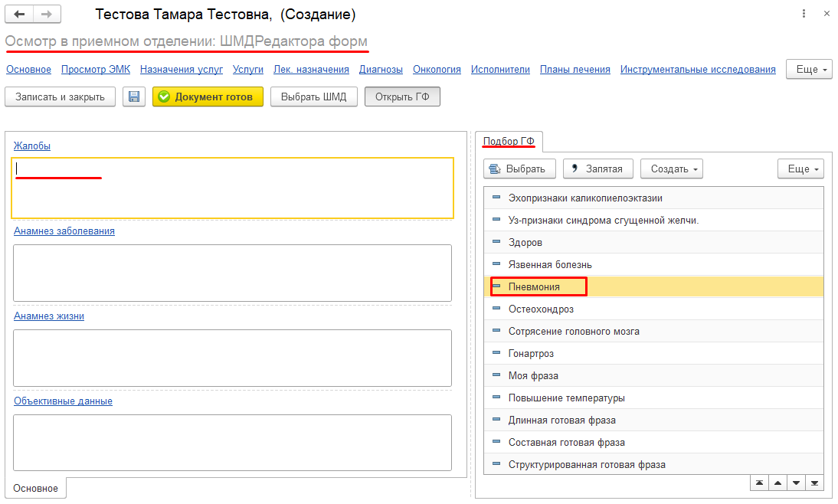Image resolution: width=838 pixels, height=504 pixels.
Task: Select the phrase Сотрясение головного мозга
Action: [x=653, y=332]
